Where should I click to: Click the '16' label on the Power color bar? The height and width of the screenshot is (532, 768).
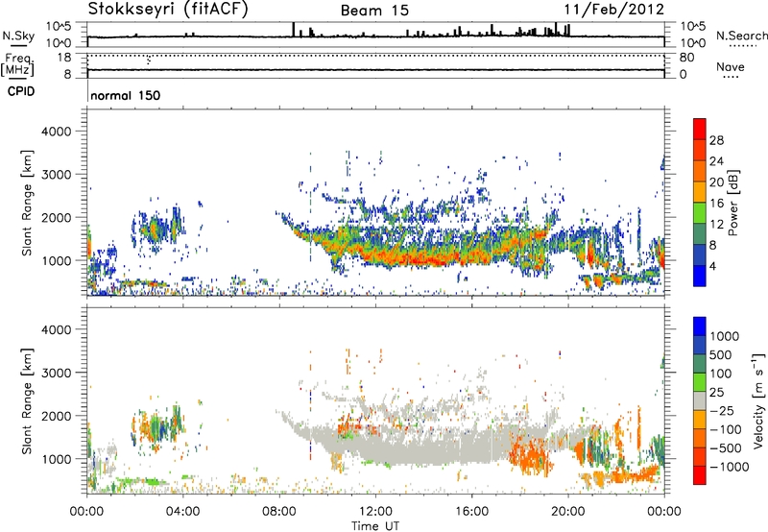click(716, 204)
